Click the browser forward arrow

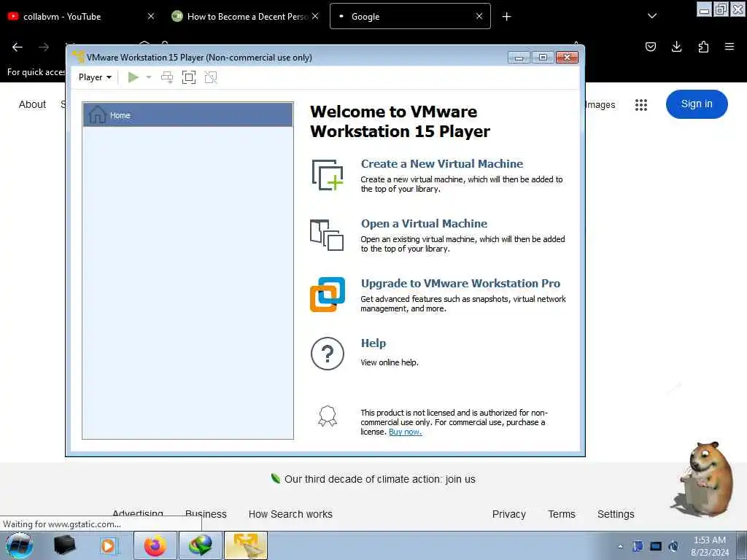44,47
